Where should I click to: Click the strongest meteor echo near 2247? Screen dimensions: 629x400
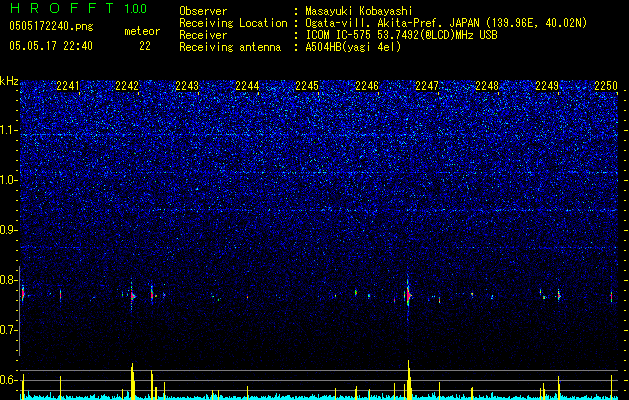click(x=408, y=295)
